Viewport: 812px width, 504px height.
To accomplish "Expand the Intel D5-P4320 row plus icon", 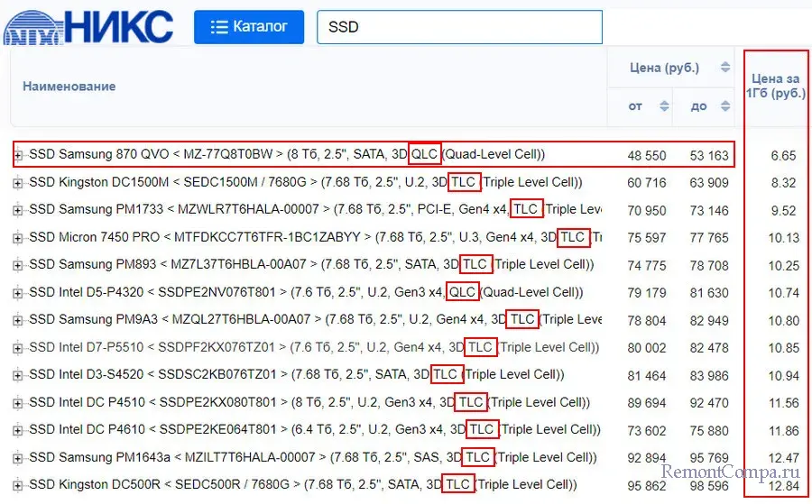I will point(18,293).
